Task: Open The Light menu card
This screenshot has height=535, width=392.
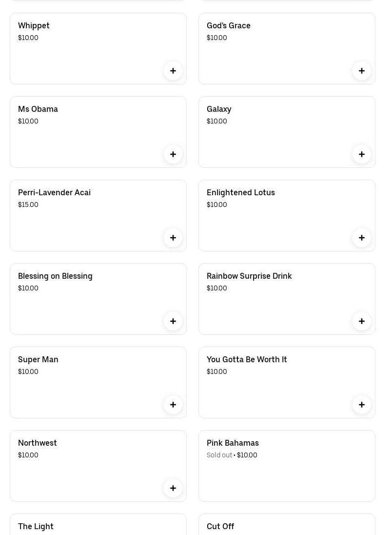Action: tap(98, 525)
